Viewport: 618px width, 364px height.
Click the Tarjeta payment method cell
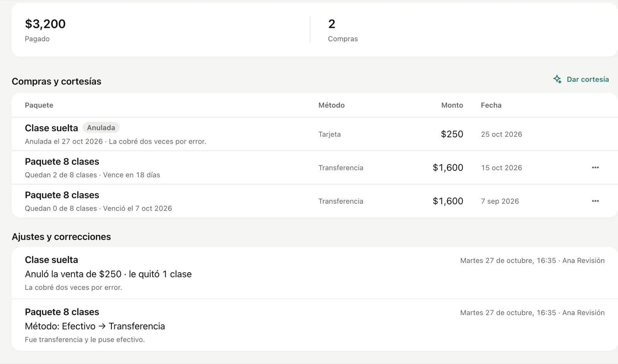click(329, 134)
